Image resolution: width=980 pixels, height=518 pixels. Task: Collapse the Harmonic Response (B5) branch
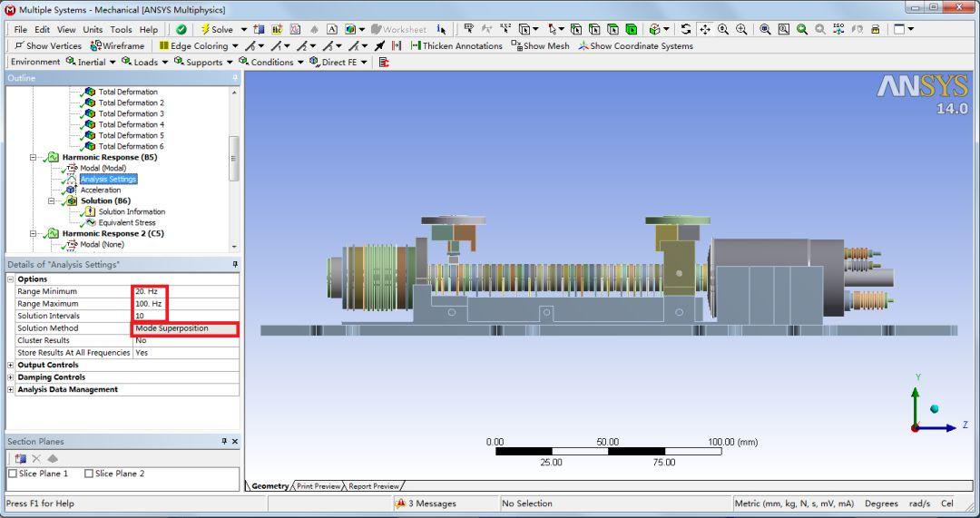pos(34,158)
